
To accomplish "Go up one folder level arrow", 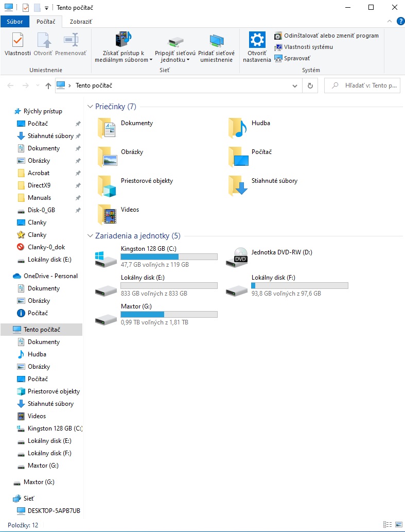I will click(x=48, y=85).
